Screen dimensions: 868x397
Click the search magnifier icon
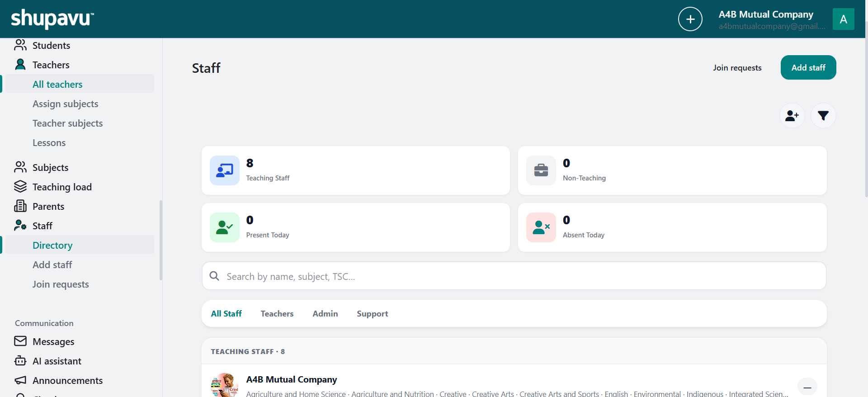click(214, 276)
